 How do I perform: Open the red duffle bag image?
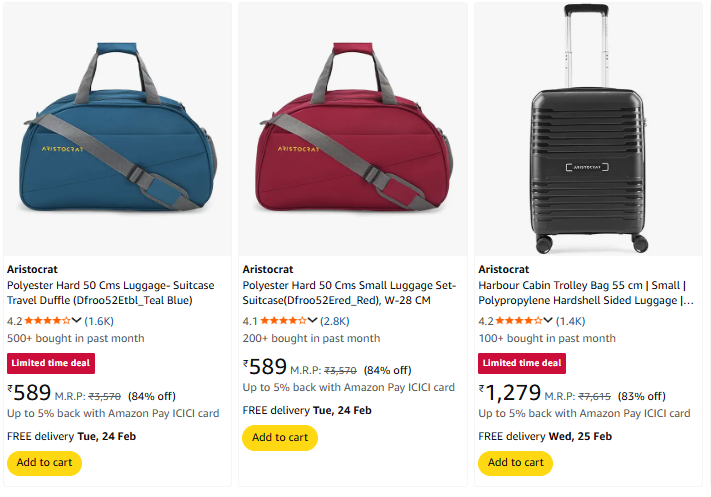pyautogui.click(x=353, y=130)
